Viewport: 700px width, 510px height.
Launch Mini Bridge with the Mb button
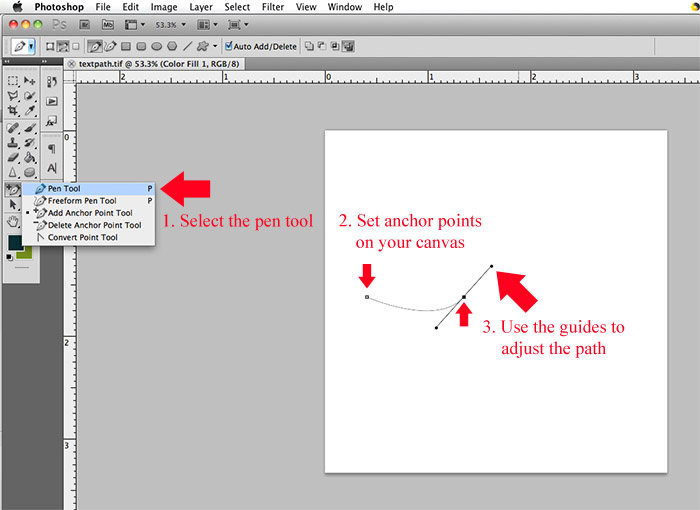pyautogui.click(x=108, y=25)
